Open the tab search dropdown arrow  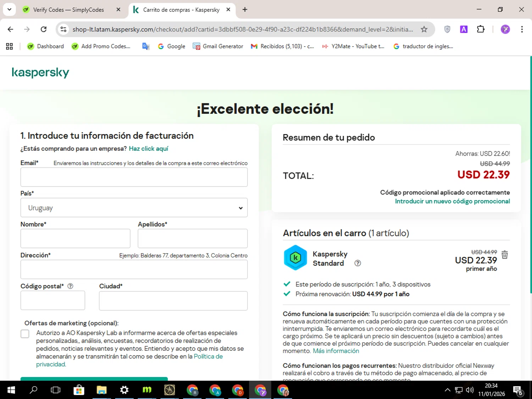pos(10,10)
